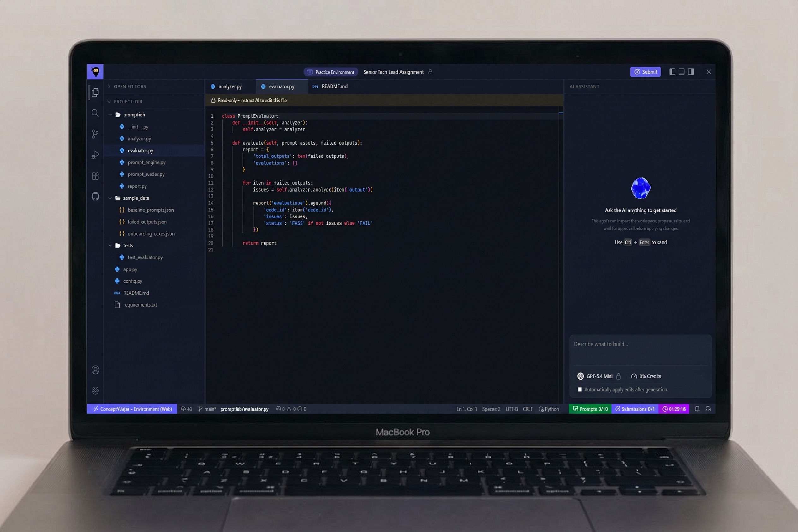
Task: Click the Practice Environment badge
Action: click(x=331, y=72)
